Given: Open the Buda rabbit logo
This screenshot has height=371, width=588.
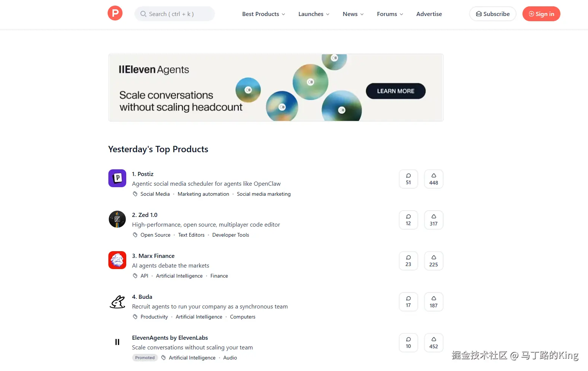Looking at the screenshot, I should (x=117, y=302).
